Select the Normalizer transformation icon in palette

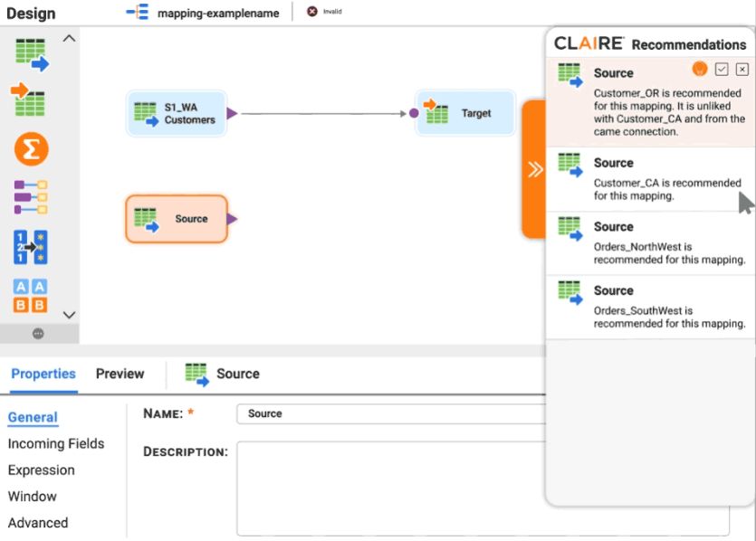click(31, 247)
